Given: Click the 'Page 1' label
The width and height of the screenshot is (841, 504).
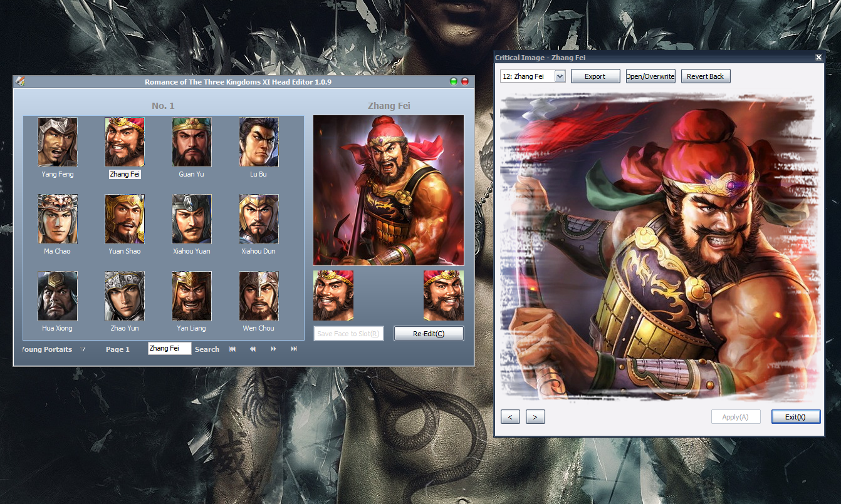Looking at the screenshot, I should pos(118,349).
